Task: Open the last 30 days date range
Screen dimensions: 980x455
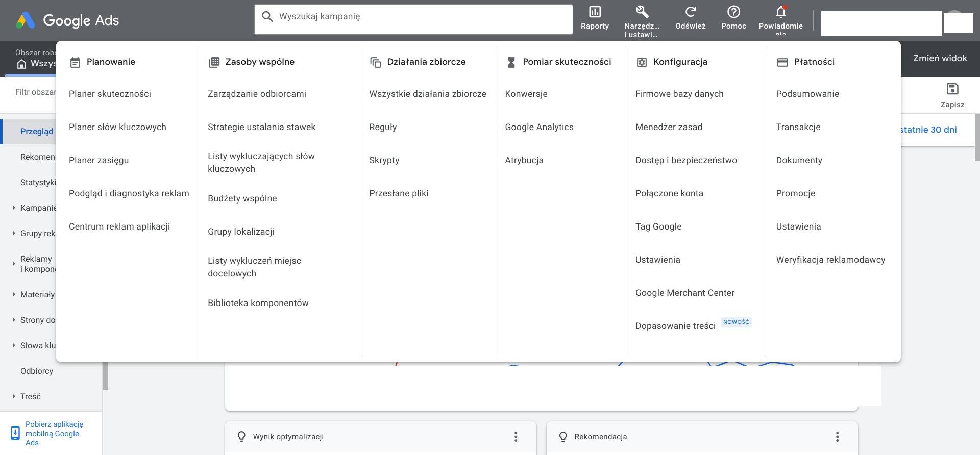Action: click(x=928, y=130)
